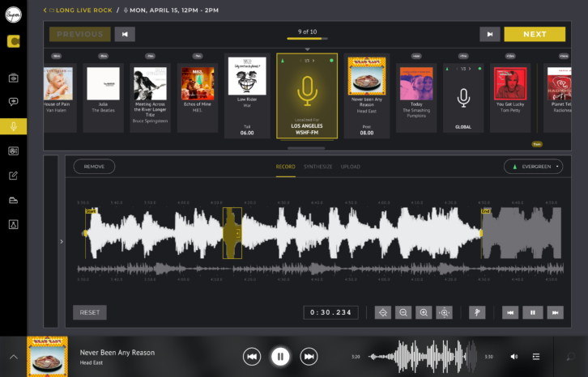
Task: Click the 9 of 10 progress bar
Action: 307,38
